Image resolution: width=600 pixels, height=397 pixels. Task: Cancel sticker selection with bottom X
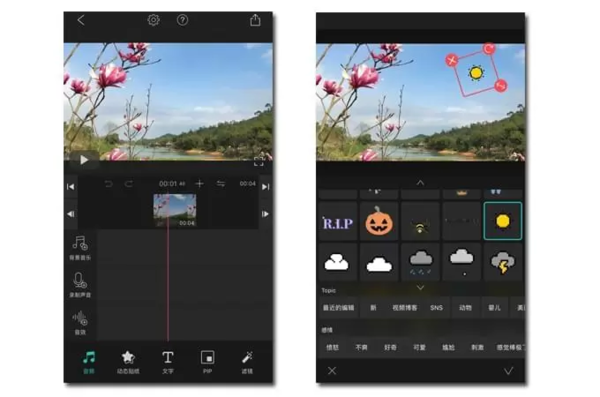[x=332, y=371]
